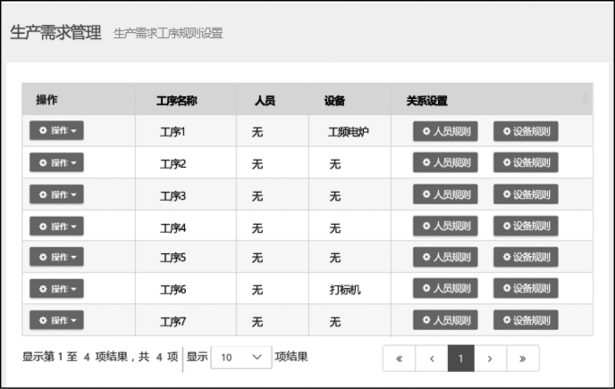Viewport: 615px width, 389px height.
Task: Click 人员规则 button in 工序1 row
Action: coord(445,131)
